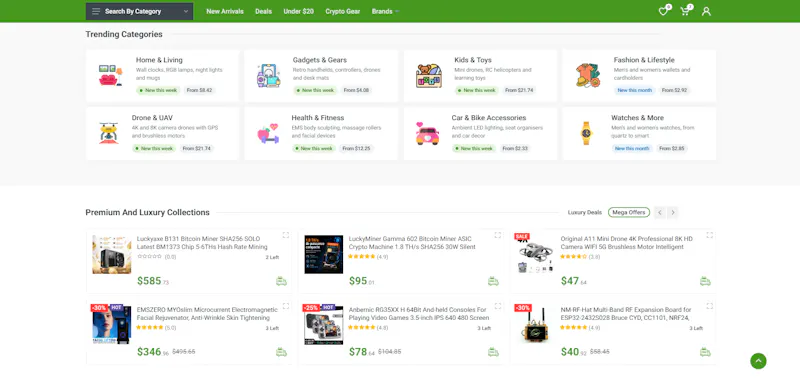
Task: Click the Health & Fitness category icon
Action: [x=268, y=134]
